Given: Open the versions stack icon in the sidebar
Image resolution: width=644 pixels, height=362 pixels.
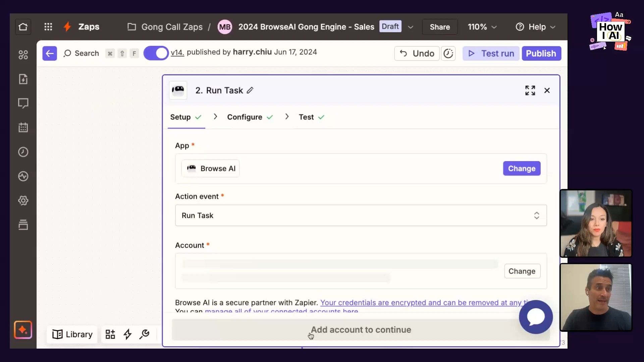Looking at the screenshot, I should click(23, 225).
